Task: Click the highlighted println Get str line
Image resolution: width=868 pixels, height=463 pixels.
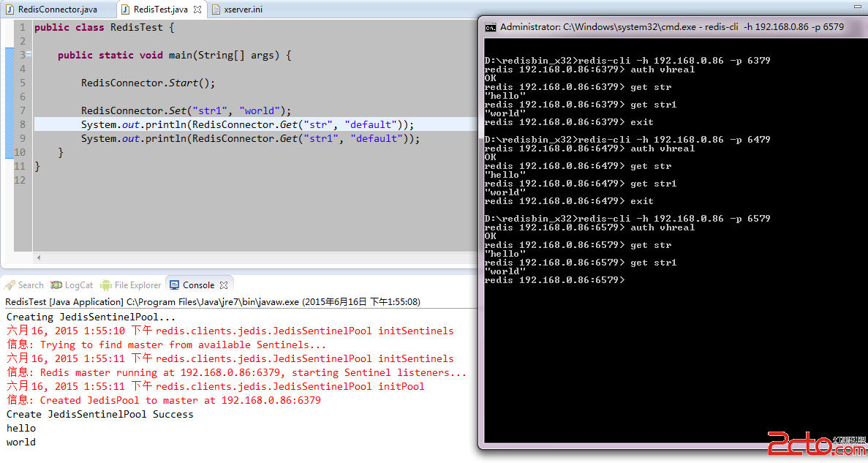Action: [x=247, y=124]
